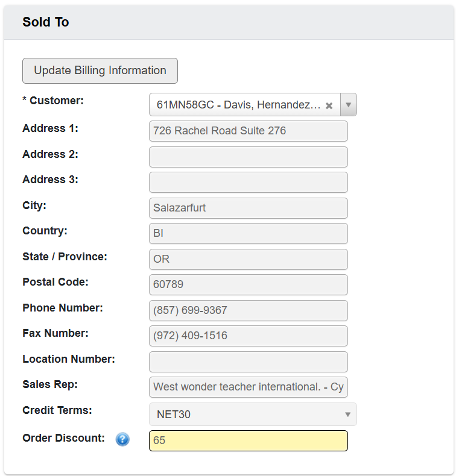Click the Sold To panel heading
The height and width of the screenshot is (476, 456).
[x=46, y=22]
